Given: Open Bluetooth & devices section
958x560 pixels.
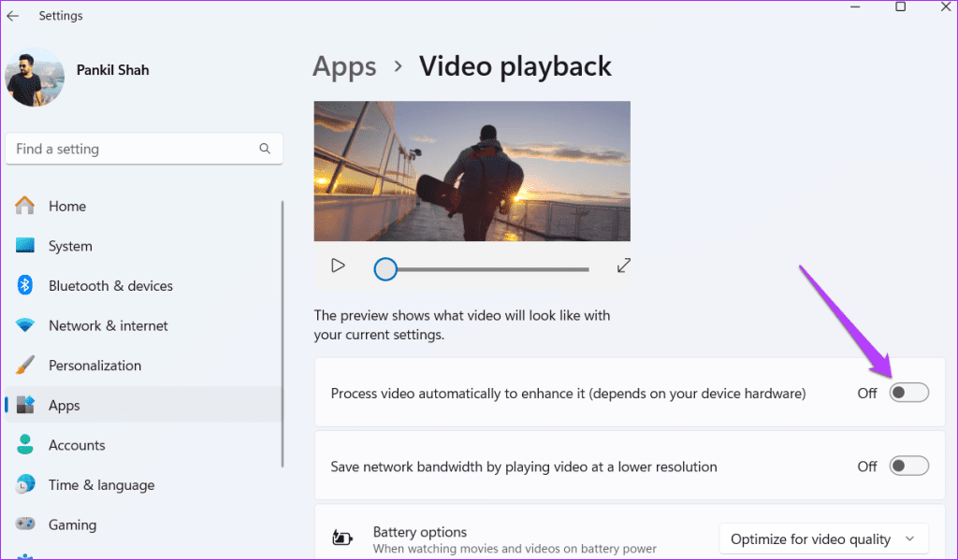Looking at the screenshot, I should (x=109, y=286).
